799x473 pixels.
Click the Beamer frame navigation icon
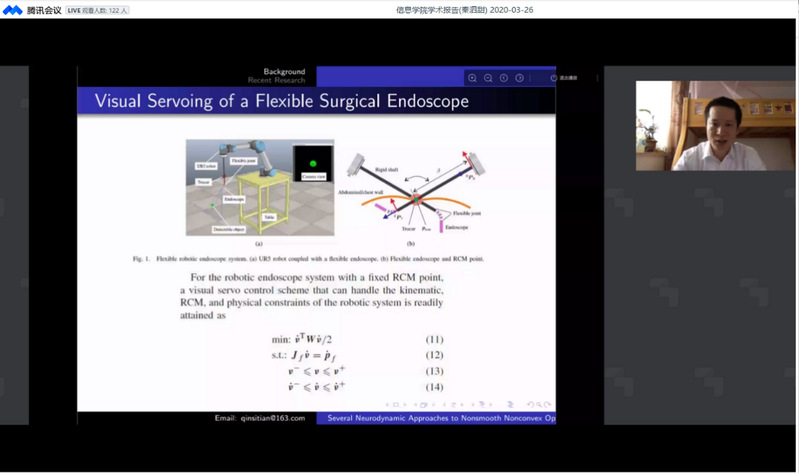pyautogui.click(x=423, y=405)
